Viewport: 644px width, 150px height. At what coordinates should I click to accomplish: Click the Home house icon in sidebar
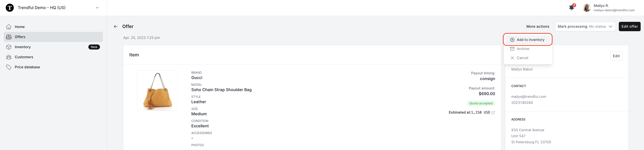click(9, 27)
